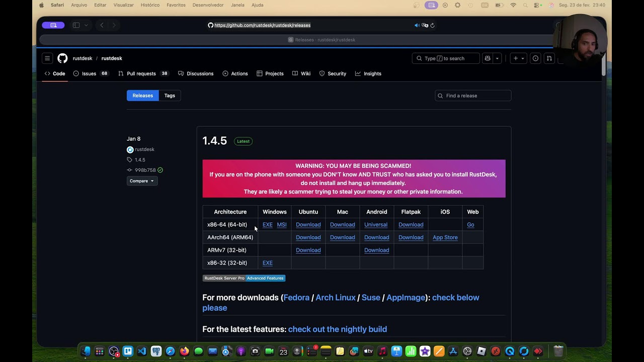Image resolution: width=644 pixels, height=362 pixels.
Task: Open the Projects tab
Action: [x=270, y=73]
